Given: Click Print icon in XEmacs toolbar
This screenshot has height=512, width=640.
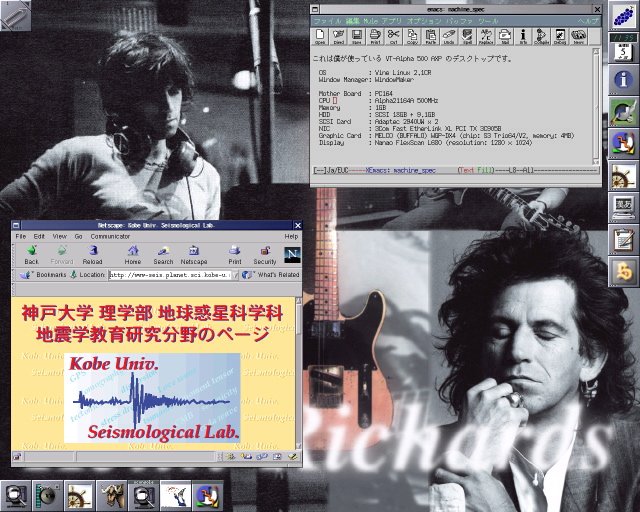Looking at the screenshot, I should pyautogui.click(x=375, y=36).
